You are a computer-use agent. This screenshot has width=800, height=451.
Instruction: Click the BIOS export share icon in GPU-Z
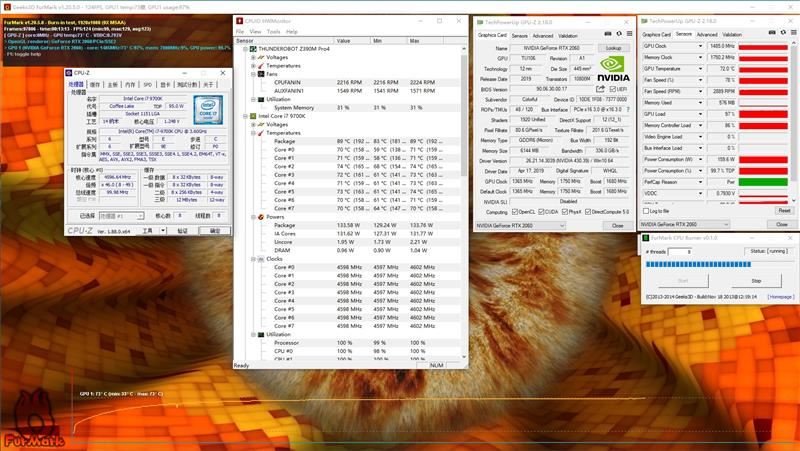click(601, 89)
